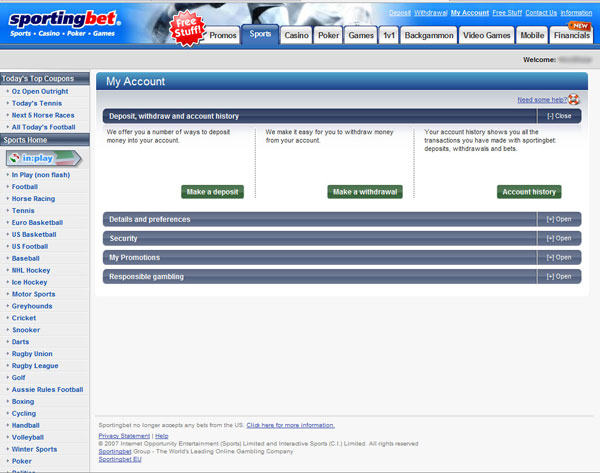Click the Sports Home header
This screenshot has width=600, height=473.
pos(45,140)
